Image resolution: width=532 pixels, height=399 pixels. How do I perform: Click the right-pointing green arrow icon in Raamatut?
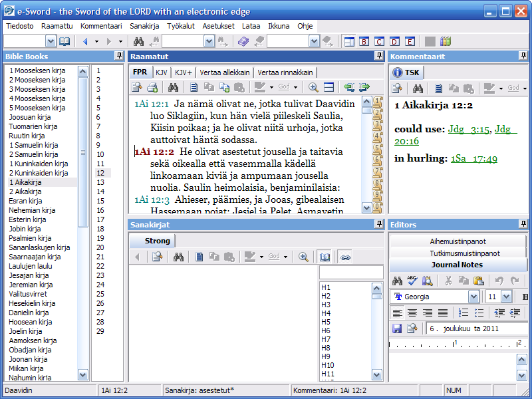coord(364,88)
